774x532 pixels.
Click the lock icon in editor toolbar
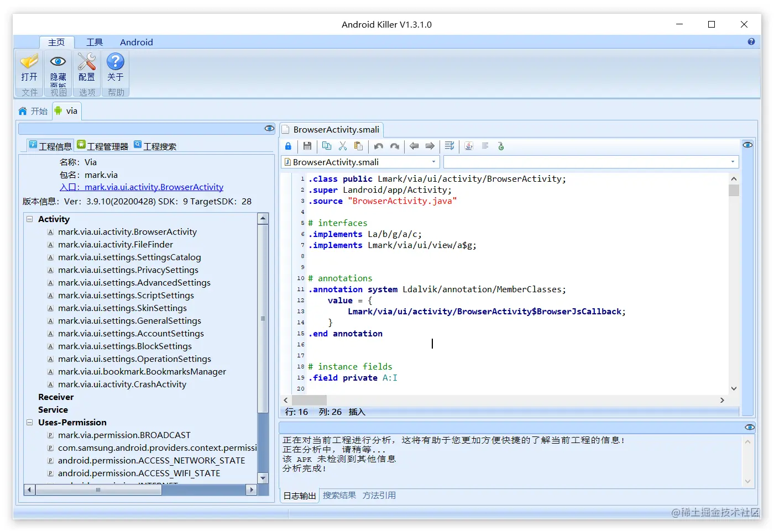click(x=288, y=146)
